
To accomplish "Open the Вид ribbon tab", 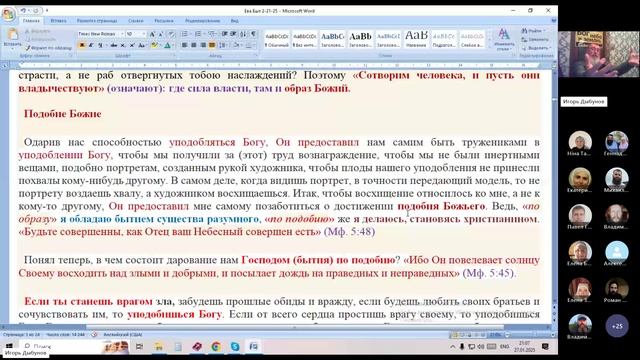I will [x=234, y=20].
